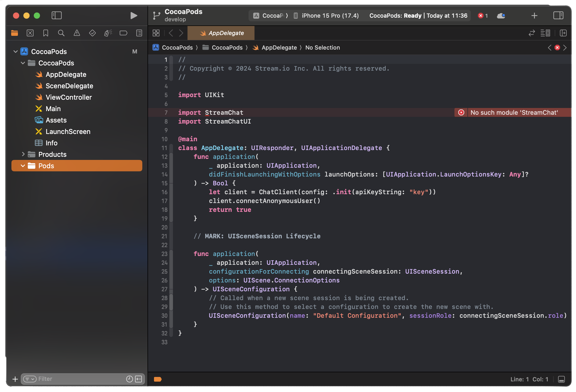This screenshot has height=392, width=576.
Task: Collapse the Pods folder
Action: coord(23,166)
